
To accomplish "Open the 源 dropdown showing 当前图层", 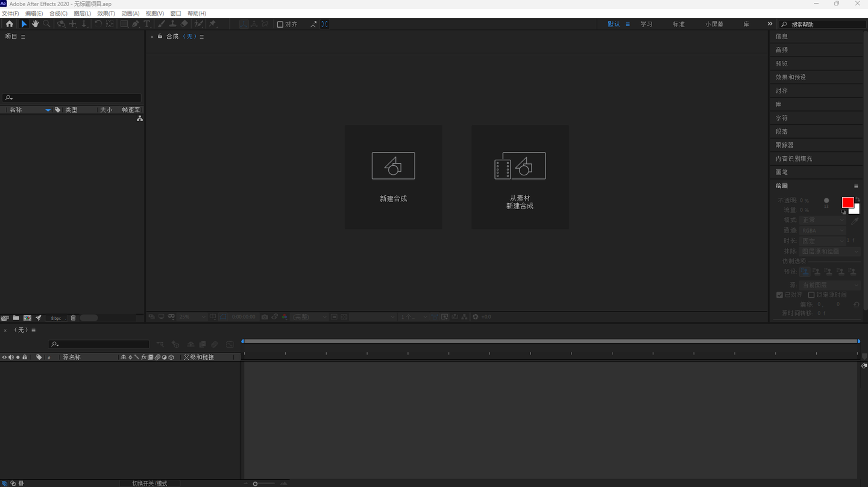I will 831,284.
